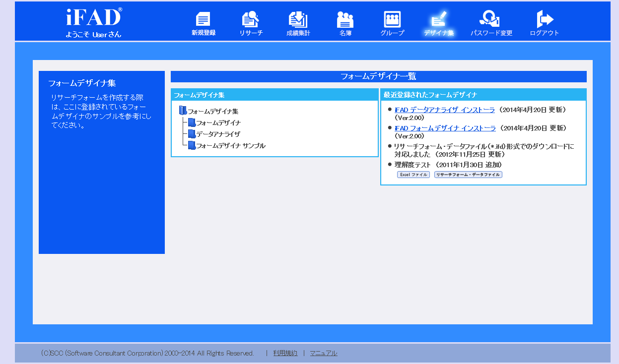Image resolution: width=619 pixels, height=364 pixels.
Task: Click the folder icon beside フォームデザイナ
Action: (x=192, y=122)
